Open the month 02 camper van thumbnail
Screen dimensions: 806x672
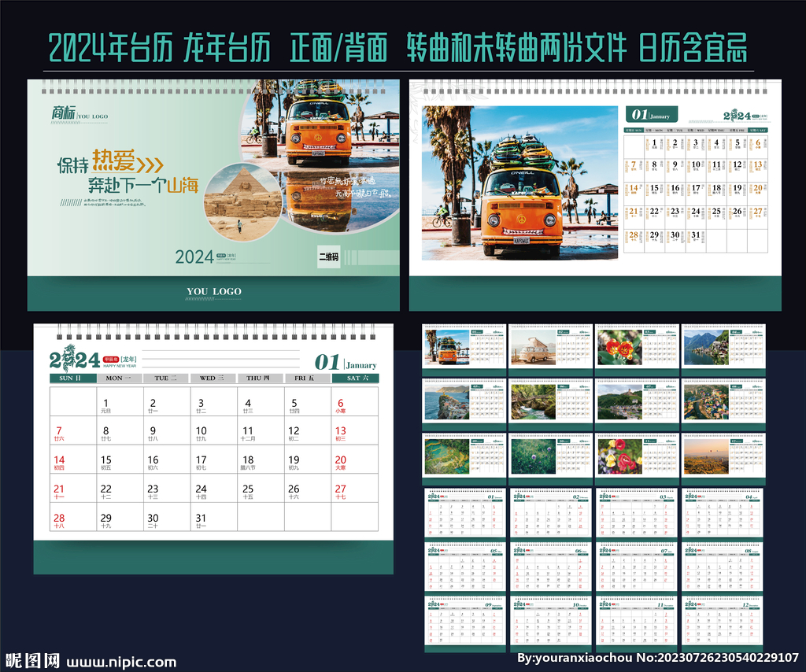pyautogui.click(x=533, y=347)
